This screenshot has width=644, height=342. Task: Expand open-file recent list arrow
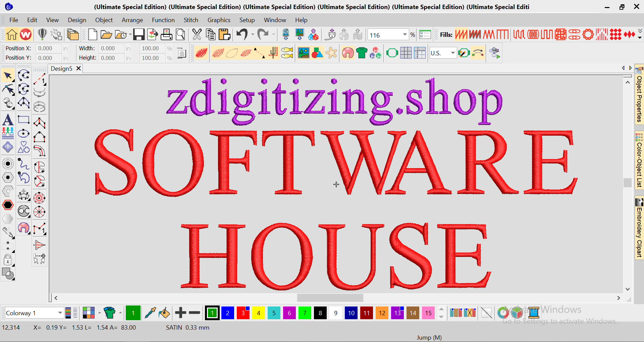pos(130,35)
